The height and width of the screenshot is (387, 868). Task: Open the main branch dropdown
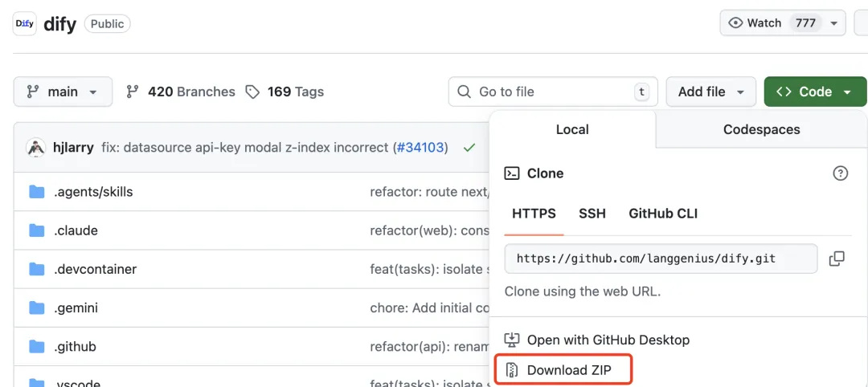point(63,92)
